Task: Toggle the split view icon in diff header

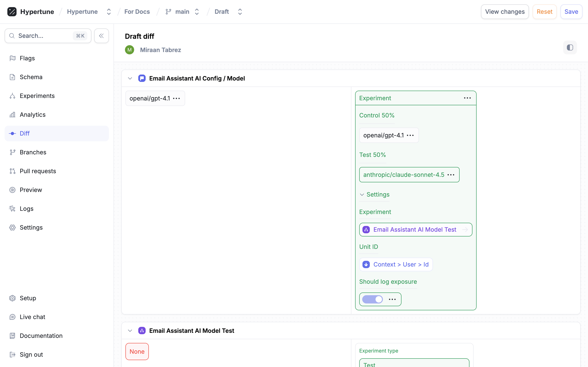Action: pos(570,47)
